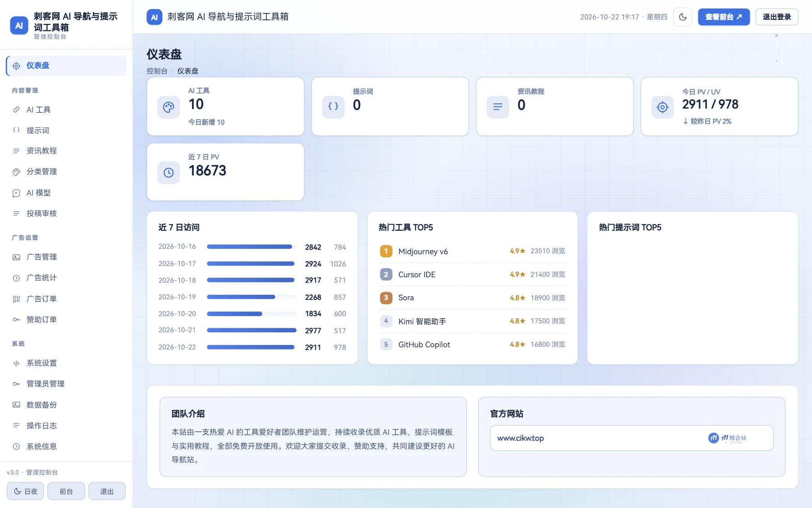Screen dimensions: 812x508
Task: Click the 资讯教程 lines icon in sidebar
Action: pos(16,151)
